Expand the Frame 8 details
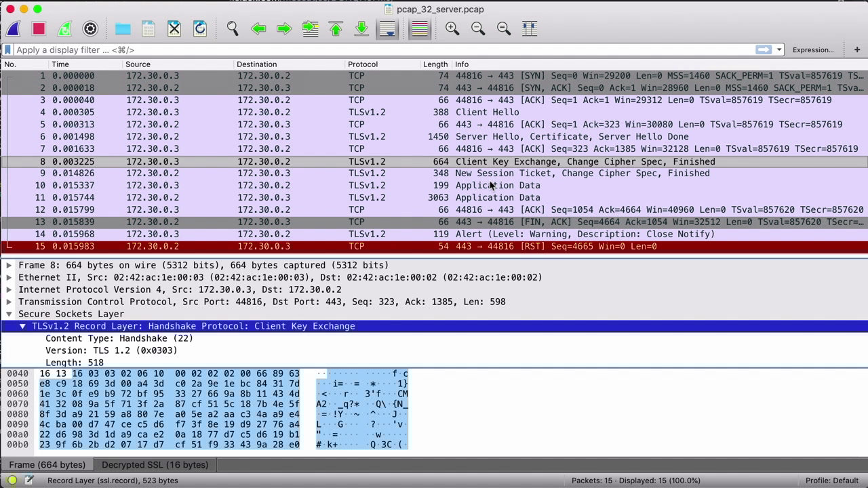The width and height of the screenshot is (868, 488). (x=9, y=265)
